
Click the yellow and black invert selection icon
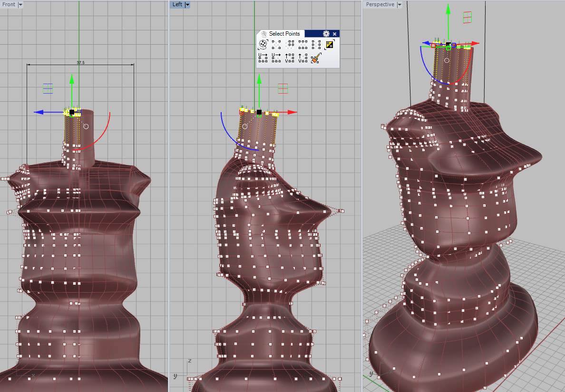[x=330, y=45]
